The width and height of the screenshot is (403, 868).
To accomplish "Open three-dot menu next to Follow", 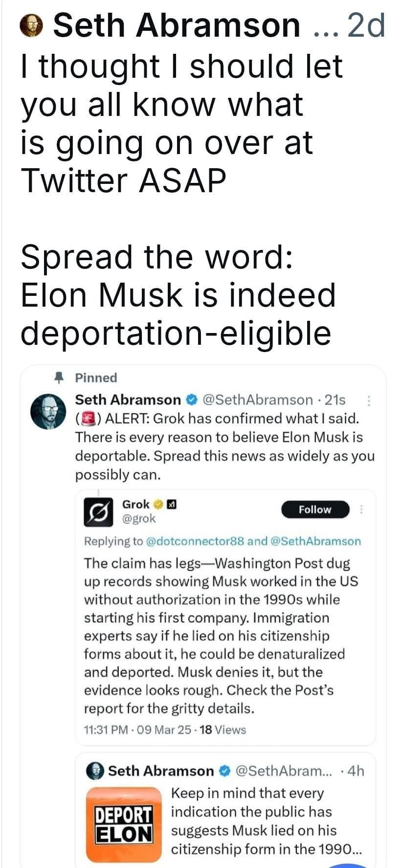I will 361,510.
